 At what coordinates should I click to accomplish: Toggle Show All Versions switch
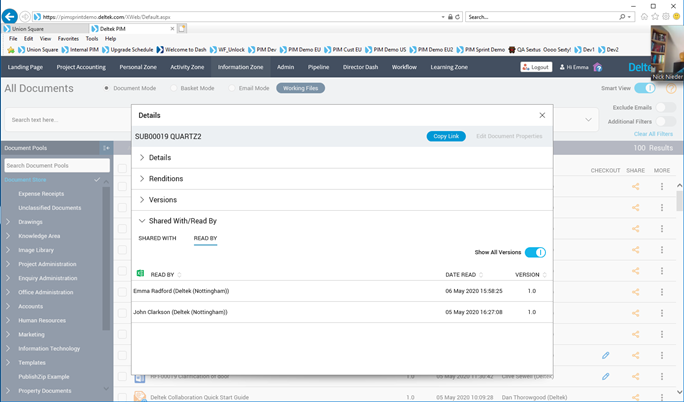535,252
